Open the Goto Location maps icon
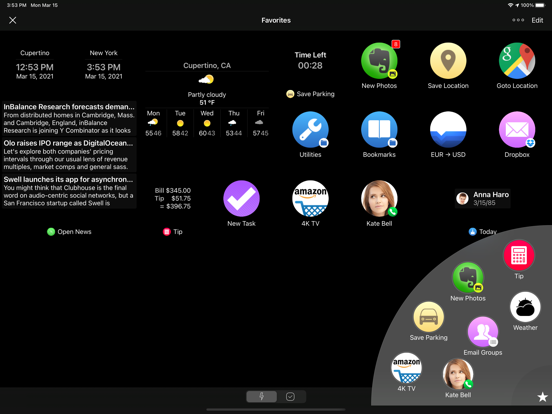Viewport: 552px width, 414px height. coord(517,61)
